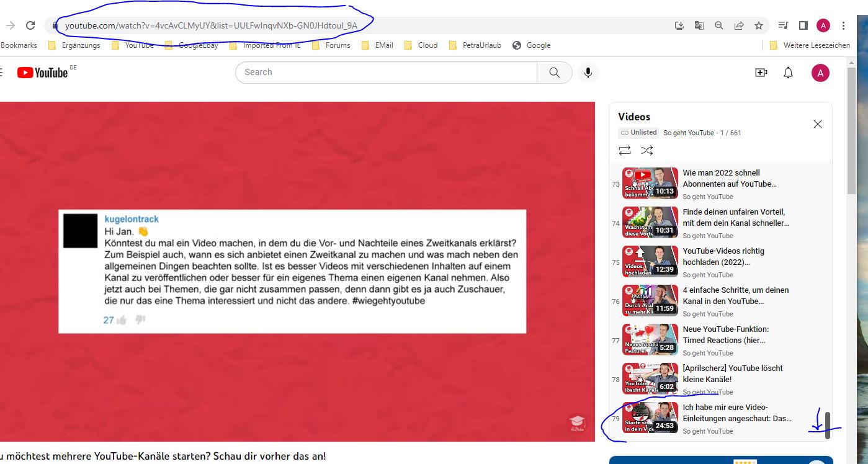The image size is (868, 464).
Task: Open 'Ich habe mir eure Video-Einleitungen' title
Action: (737, 413)
